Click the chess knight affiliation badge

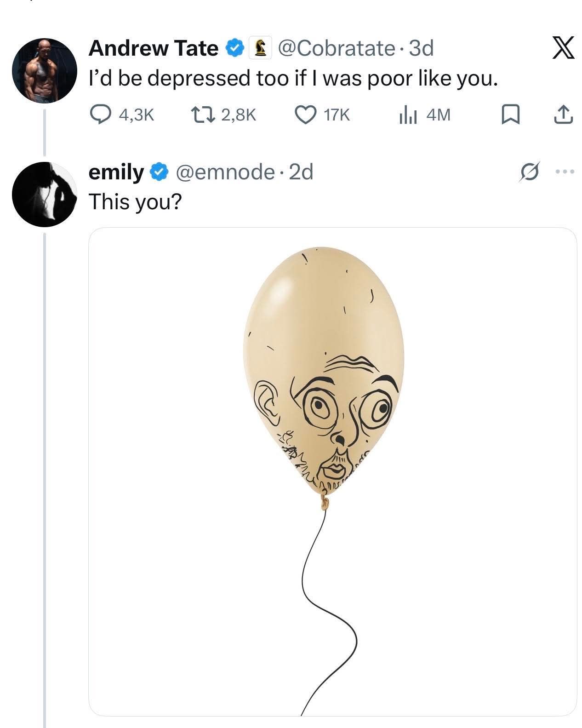click(x=260, y=48)
